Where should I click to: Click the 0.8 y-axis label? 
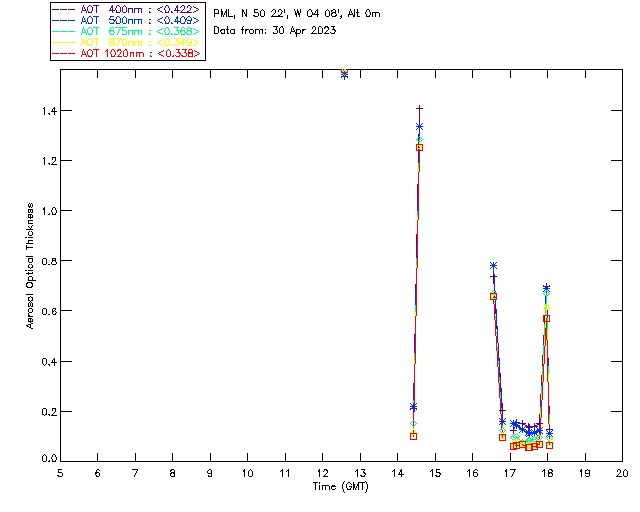[49, 261]
